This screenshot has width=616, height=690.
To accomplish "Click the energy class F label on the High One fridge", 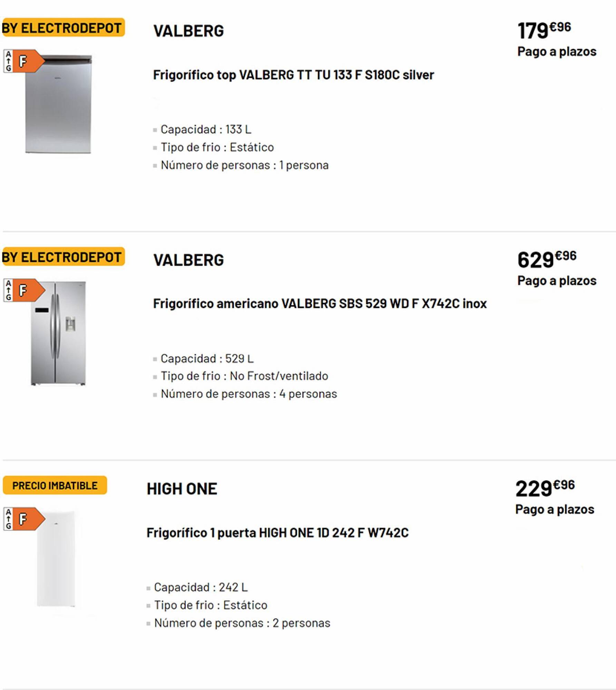I will [x=24, y=519].
